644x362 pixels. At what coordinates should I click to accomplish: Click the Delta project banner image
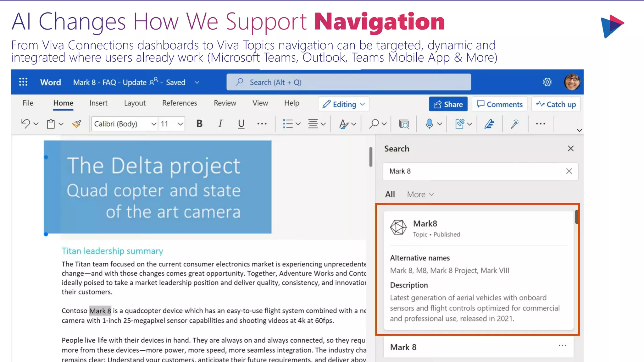pos(158,187)
